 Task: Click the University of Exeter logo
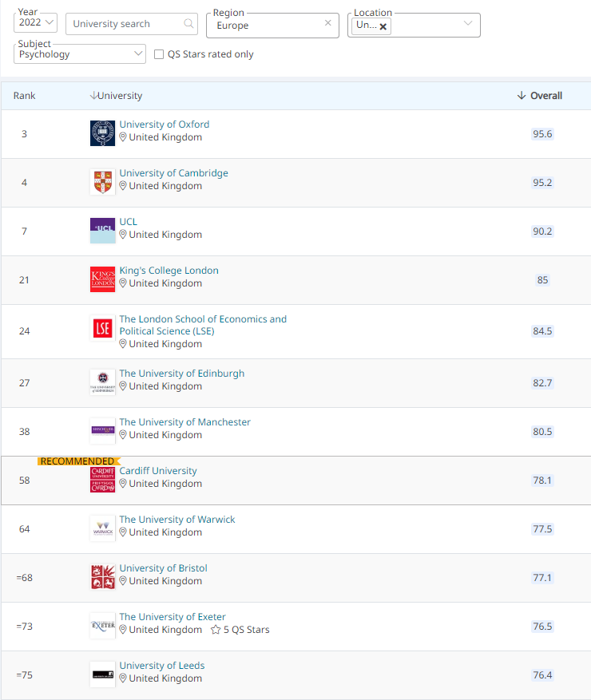coord(103,626)
